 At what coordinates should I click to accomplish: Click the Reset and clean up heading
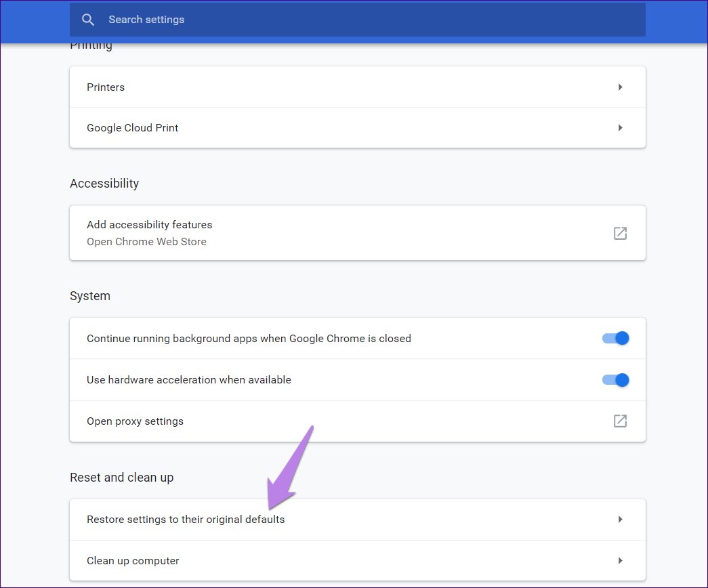[x=121, y=478]
